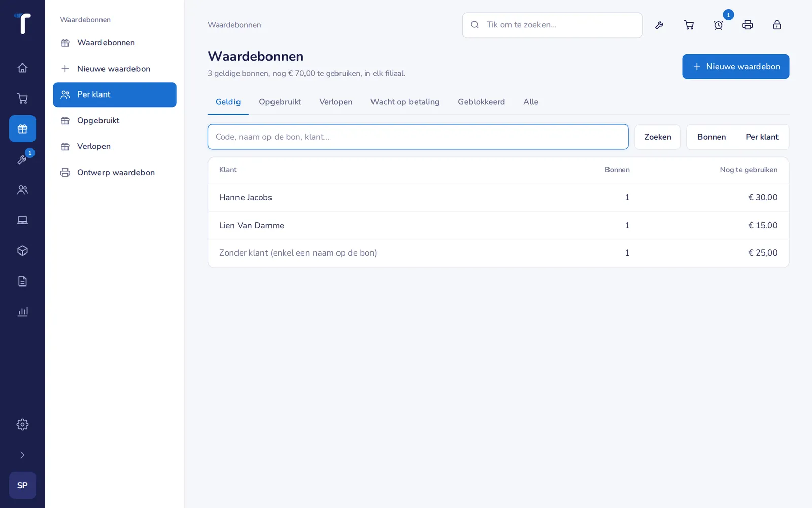
Task: Open the Hanne Jacobs row
Action: (498, 197)
